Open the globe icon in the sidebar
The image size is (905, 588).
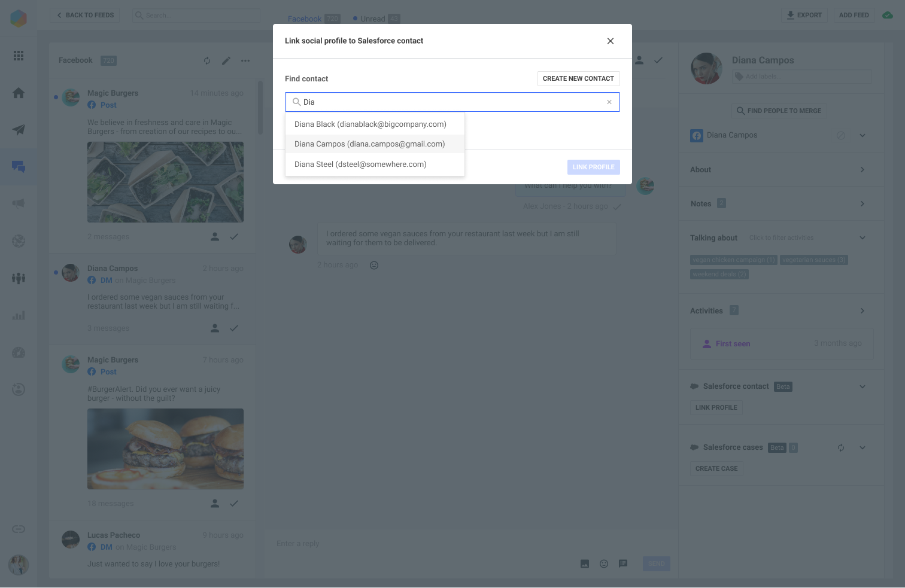coord(19,241)
